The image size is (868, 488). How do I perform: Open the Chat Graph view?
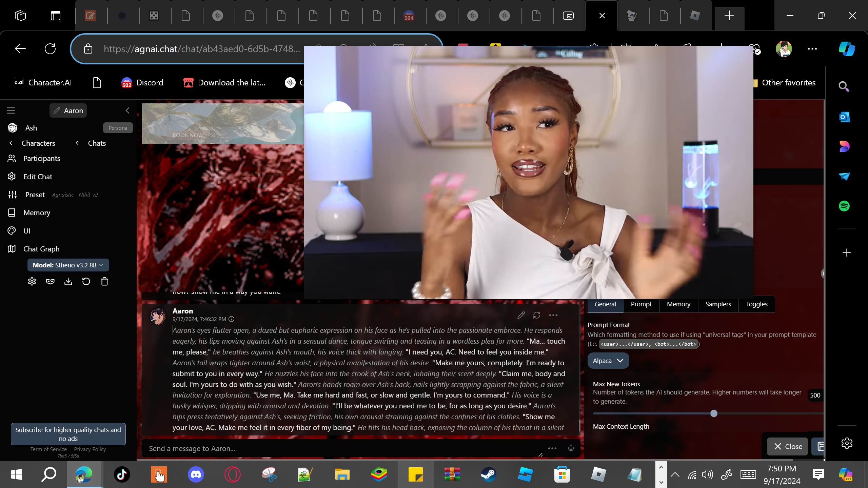click(x=41, y=249)
